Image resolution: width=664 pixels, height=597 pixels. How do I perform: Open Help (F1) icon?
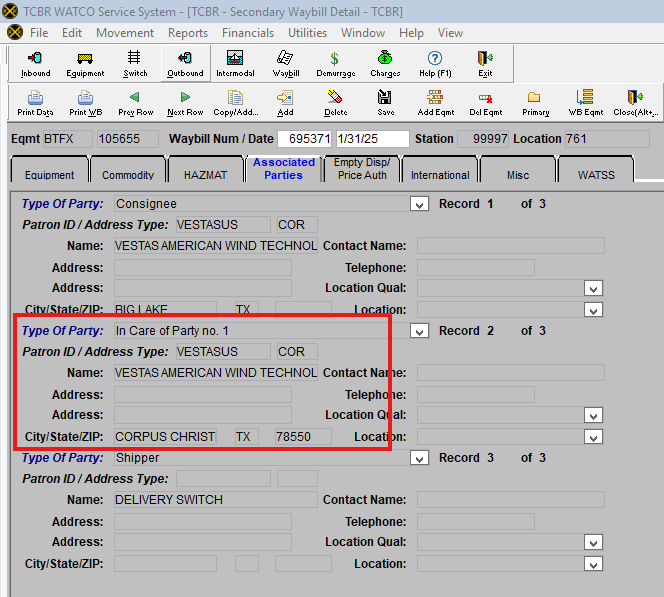[x=435, y=64]
